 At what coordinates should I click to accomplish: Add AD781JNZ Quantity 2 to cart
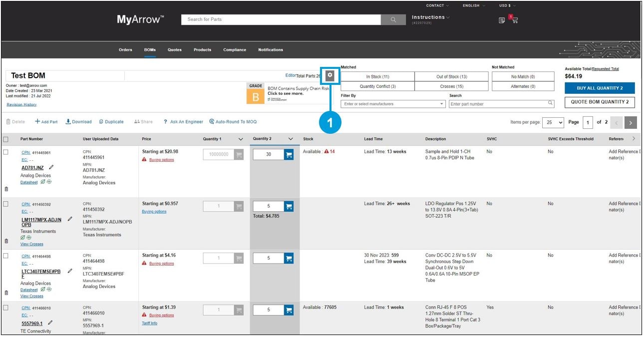(x=289, y=154)
